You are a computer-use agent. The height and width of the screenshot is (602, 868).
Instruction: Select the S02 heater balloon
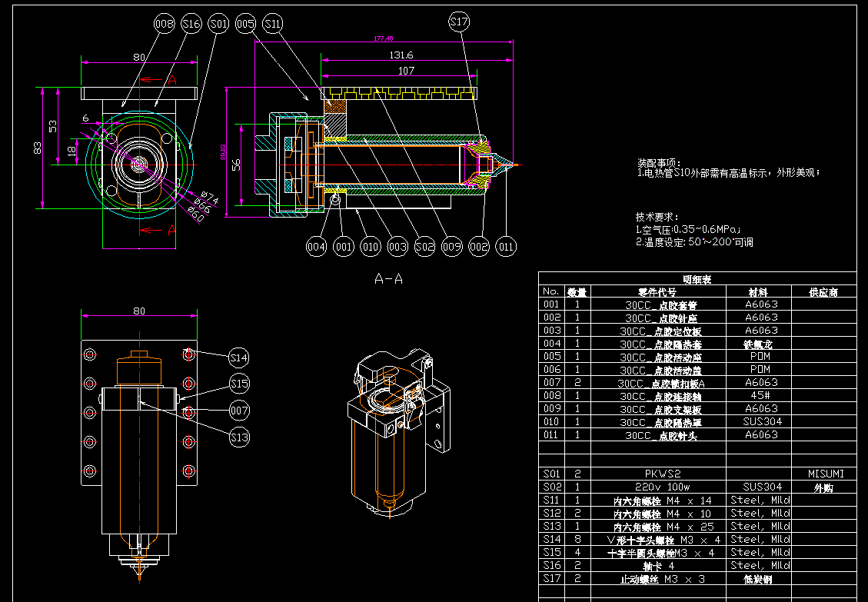tap(424, 247)
